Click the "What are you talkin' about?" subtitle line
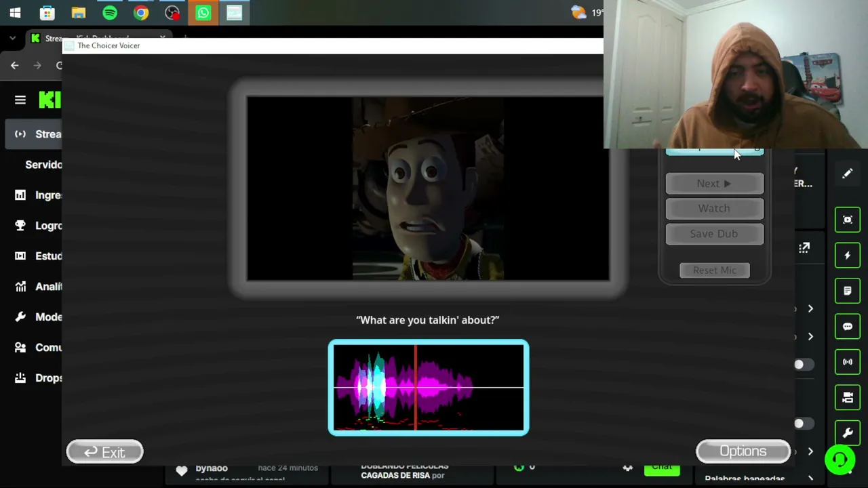 428,320
